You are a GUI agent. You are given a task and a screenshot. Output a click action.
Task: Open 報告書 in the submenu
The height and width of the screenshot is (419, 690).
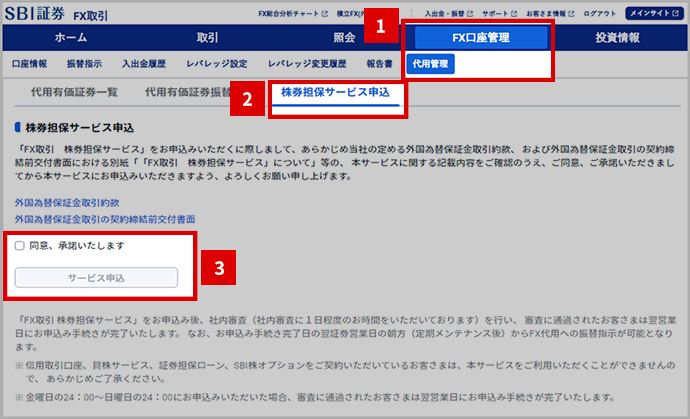click(x=379, y=64)
